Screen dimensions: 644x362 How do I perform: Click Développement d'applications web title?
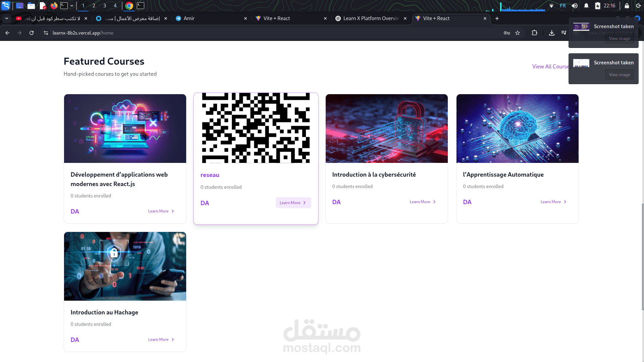point(119,179)
